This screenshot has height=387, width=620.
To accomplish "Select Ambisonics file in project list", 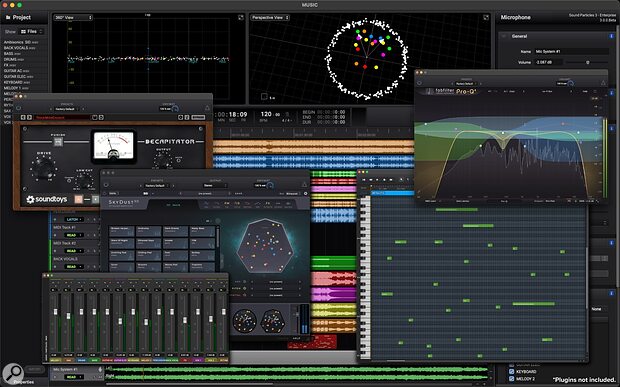I will 21,42.
